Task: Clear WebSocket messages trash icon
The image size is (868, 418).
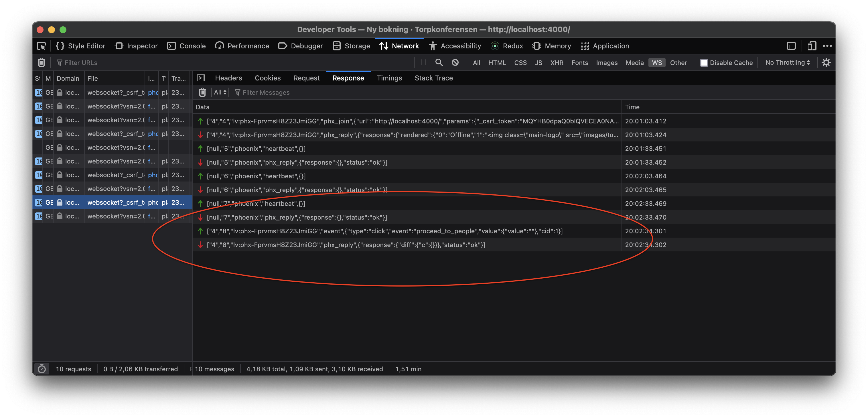Action: [x=202, y=92]
